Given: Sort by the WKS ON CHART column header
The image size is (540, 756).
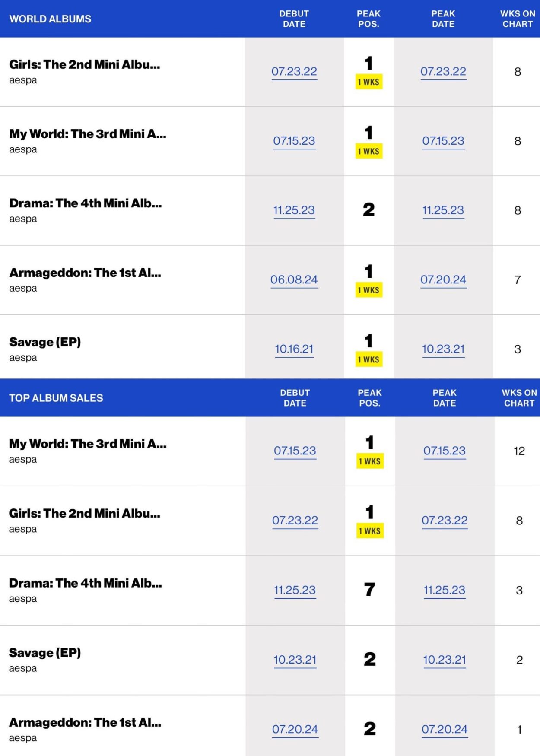Looking at the screenshot, I should (x=518, y=19).
